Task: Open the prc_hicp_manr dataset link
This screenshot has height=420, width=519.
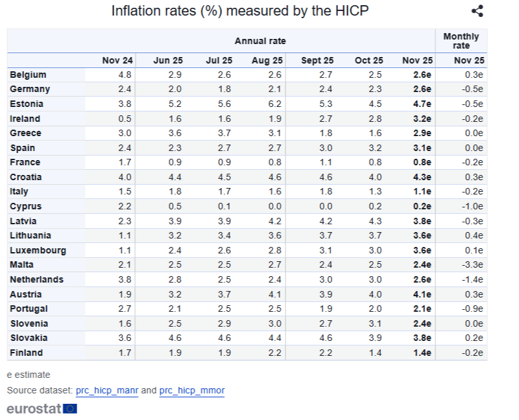Action: (107, 390)
